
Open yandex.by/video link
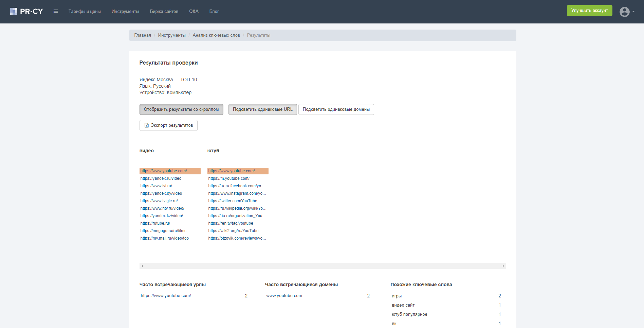pyautogui.click(x=161, y=193)
